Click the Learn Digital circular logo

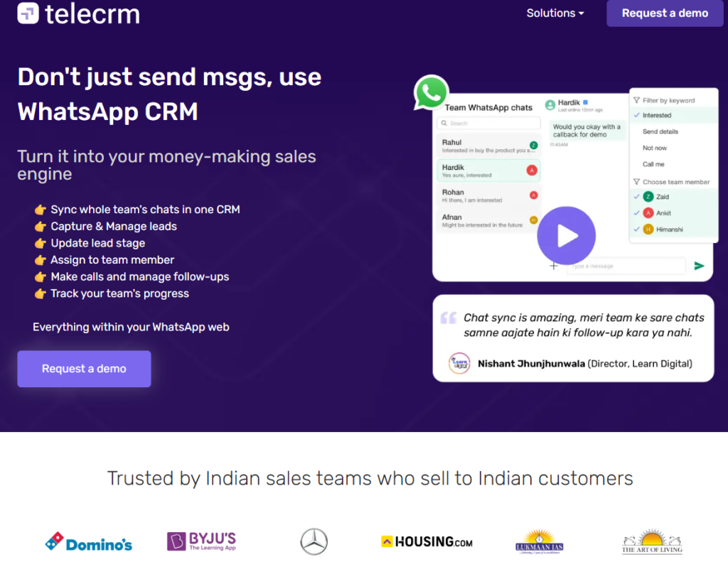pos(459,364)
